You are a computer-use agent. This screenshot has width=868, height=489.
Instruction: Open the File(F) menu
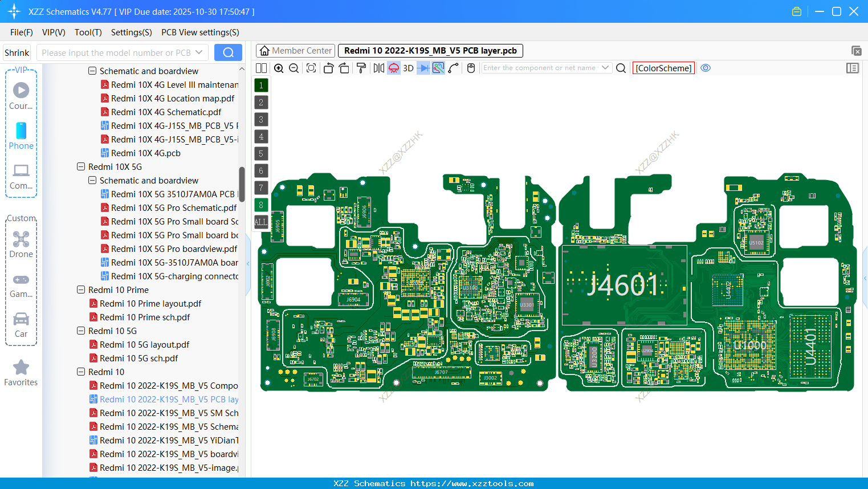click(x=22, y=32)
